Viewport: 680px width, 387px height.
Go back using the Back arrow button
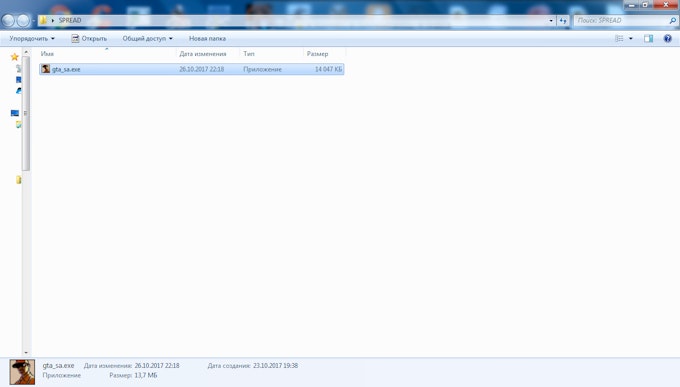[8, 20]
